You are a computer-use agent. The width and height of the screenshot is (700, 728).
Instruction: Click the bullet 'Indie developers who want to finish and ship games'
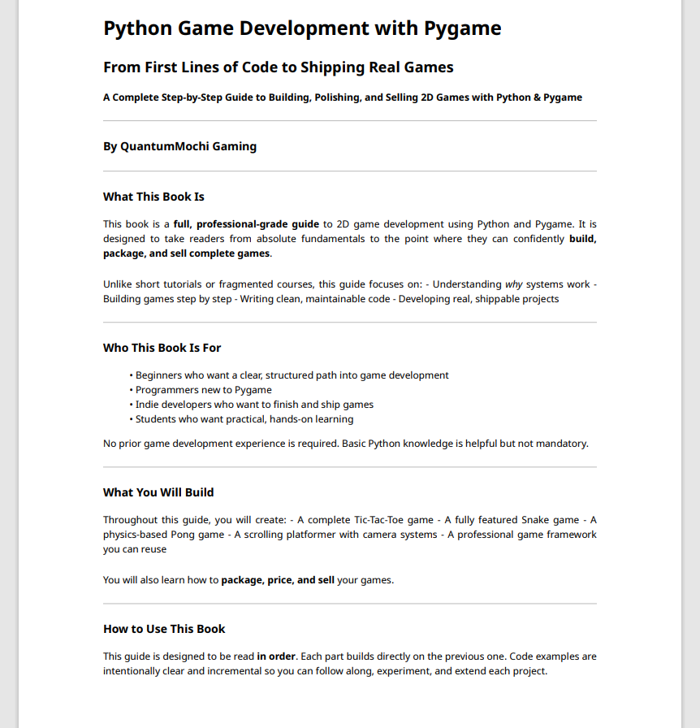(254, 405)
